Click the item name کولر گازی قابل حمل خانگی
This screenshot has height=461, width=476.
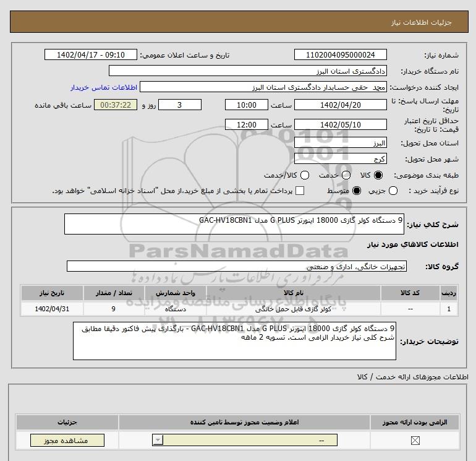293,309
